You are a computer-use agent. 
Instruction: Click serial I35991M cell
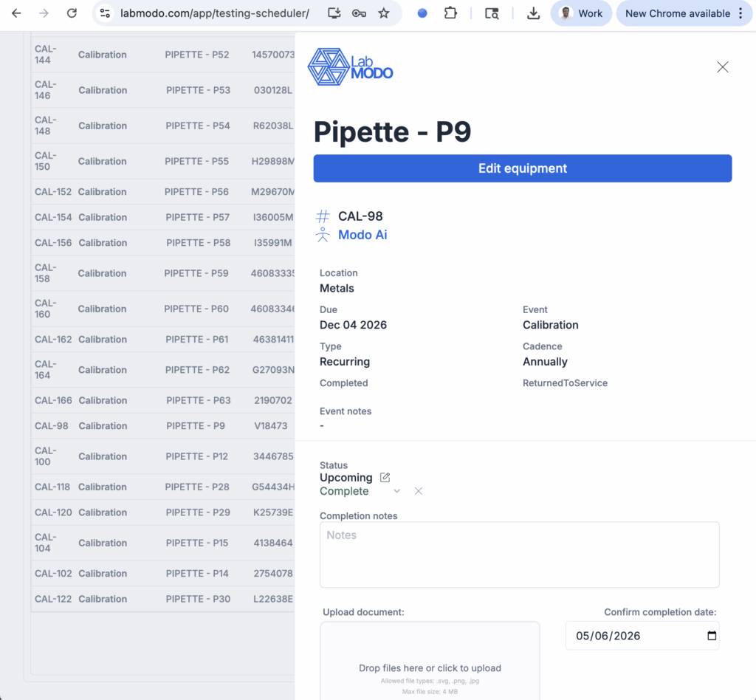click(x=273, y=242)
